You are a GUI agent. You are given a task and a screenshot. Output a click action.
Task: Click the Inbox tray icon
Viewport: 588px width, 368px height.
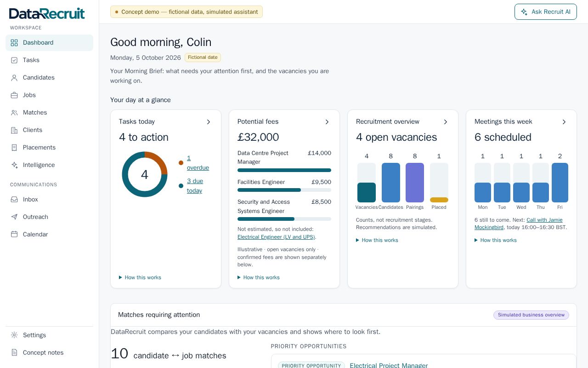click(x=14, y=200)
